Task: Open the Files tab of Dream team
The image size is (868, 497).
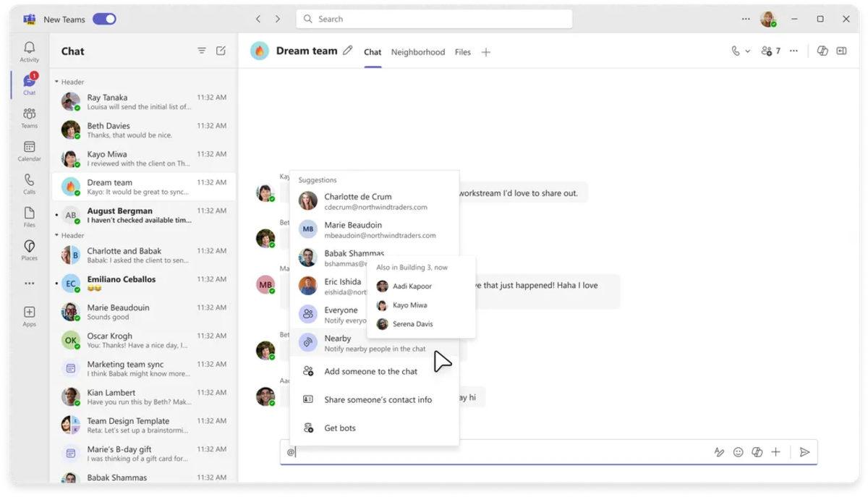Action: tap(462, 52)
